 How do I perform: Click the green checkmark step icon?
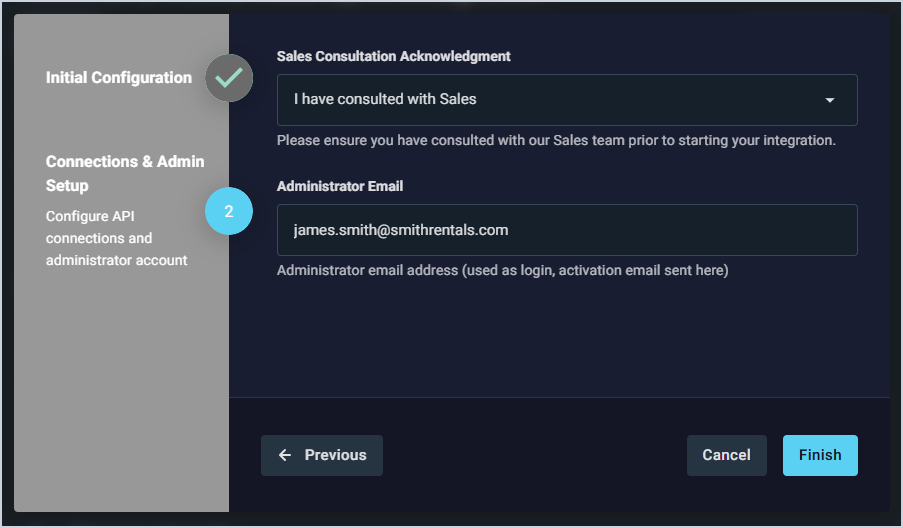tap(229, 78)
